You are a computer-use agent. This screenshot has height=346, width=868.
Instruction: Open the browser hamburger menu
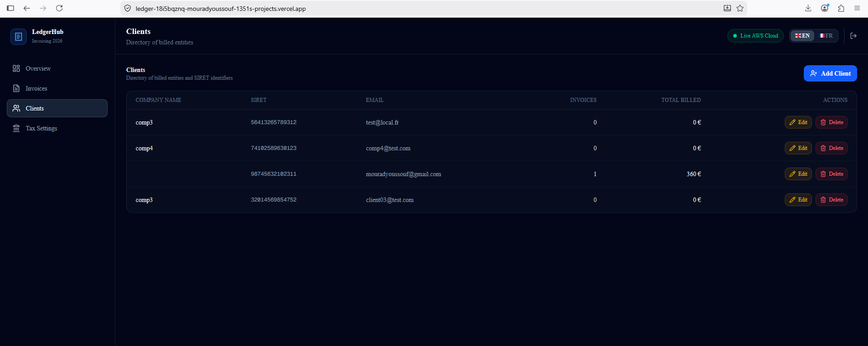click(x=857, y=8)
